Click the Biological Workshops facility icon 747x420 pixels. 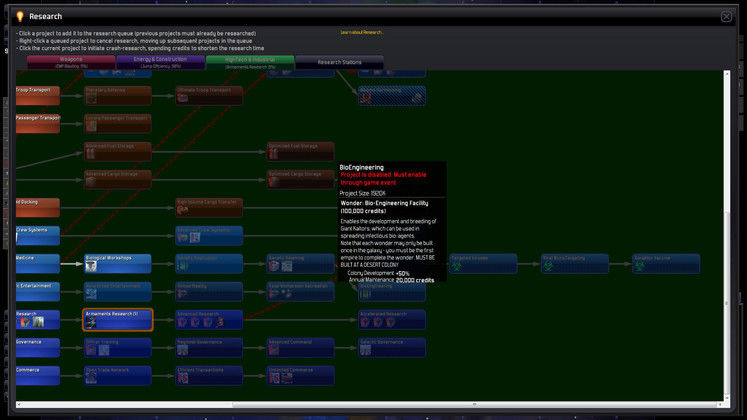coord(91,266)
